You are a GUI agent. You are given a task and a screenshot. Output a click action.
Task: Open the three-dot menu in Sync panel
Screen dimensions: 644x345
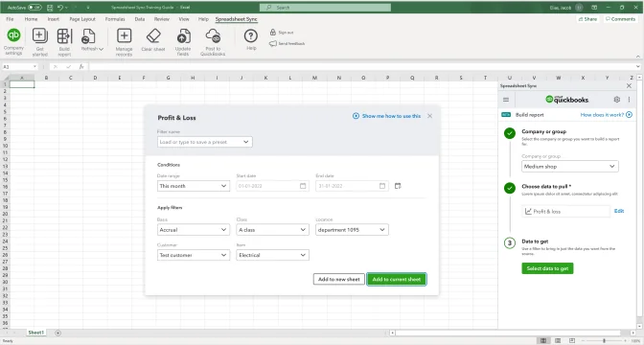coord(629,100)
